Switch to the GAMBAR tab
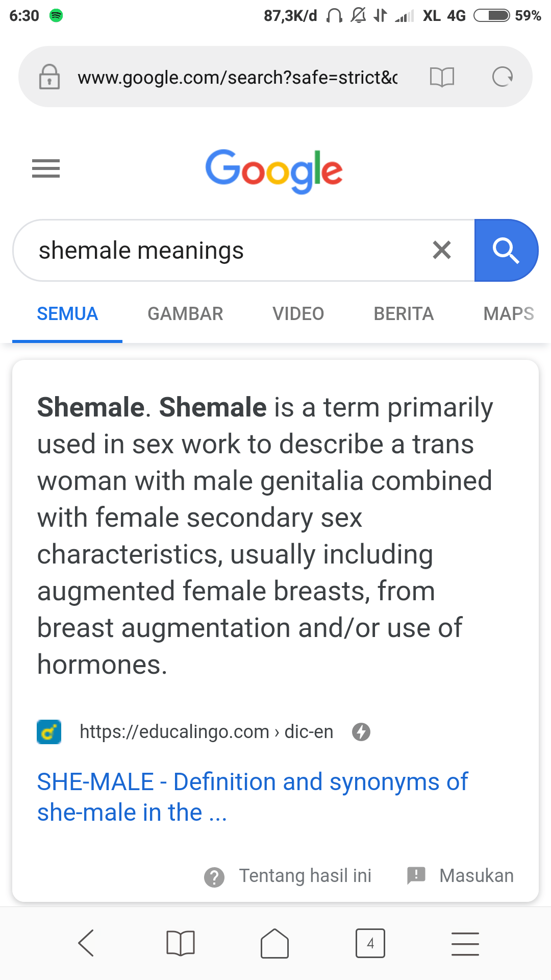The width and height of the screenshot is (551, 980). (185, 313)
